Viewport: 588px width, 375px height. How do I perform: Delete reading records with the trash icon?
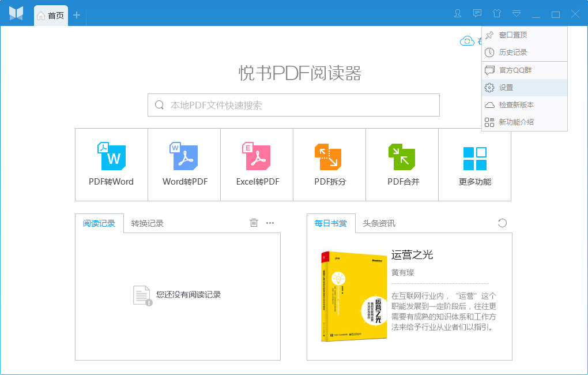(254, 222)
